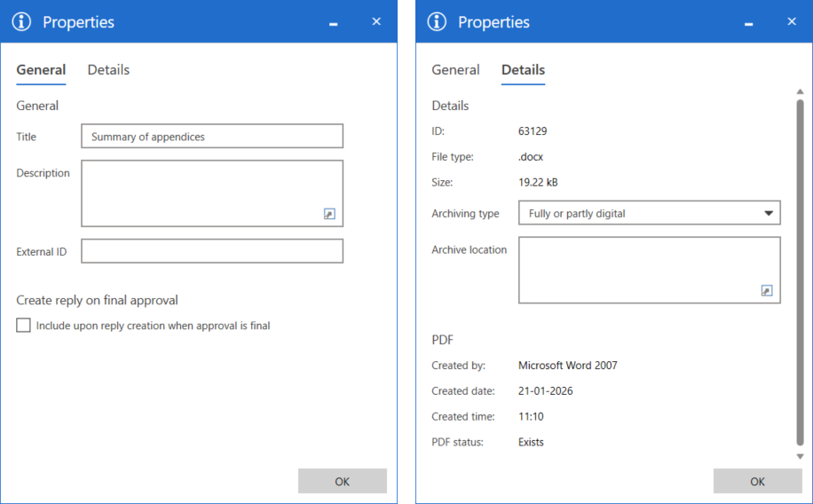This screenshot has width=813, height=504.
Task: Click the ID value 63129
Action: point(533,131)
